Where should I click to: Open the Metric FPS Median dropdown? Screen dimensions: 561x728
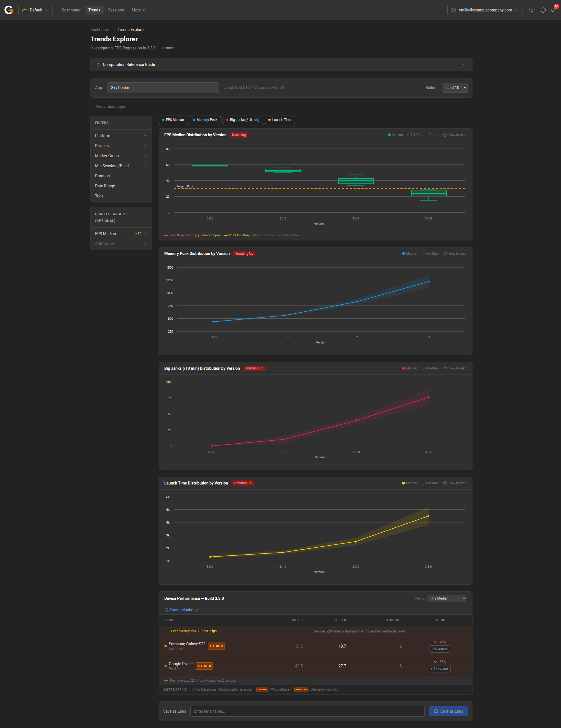click(446, 598)
